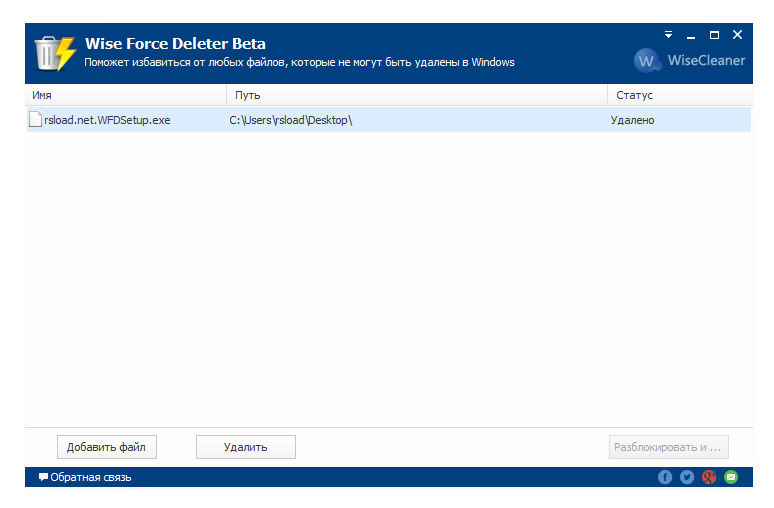Click the path C:\Users\rsload\Desktop\
The height and width of the screenshot is (508, 774).
[x=291, y=120]
